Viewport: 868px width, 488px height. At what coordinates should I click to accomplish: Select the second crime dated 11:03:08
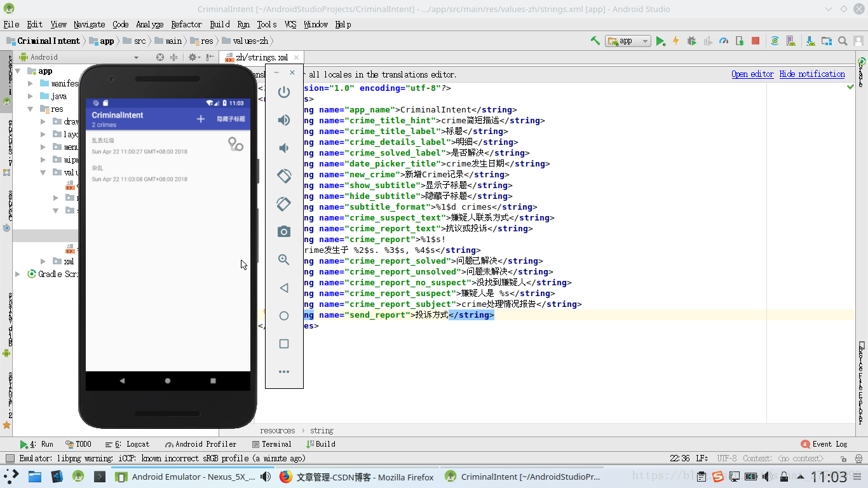click(x=168, y=173)
